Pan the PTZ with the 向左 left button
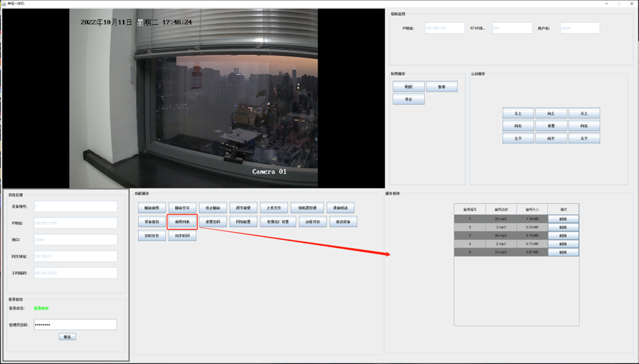The height and width of the screenshot is (364, 639). click(518, 126)
